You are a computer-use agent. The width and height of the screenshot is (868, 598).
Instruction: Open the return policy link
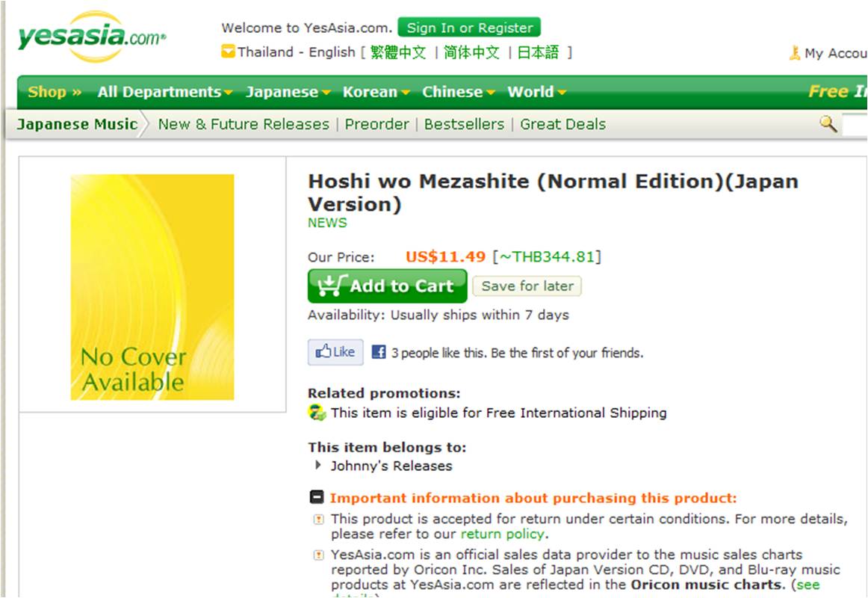tap(503, 534)
